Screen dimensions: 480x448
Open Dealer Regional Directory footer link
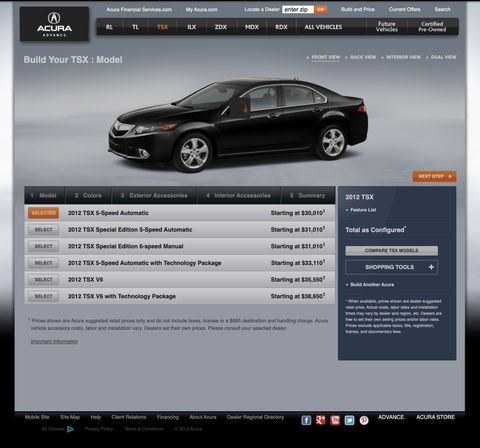(255, 417)
